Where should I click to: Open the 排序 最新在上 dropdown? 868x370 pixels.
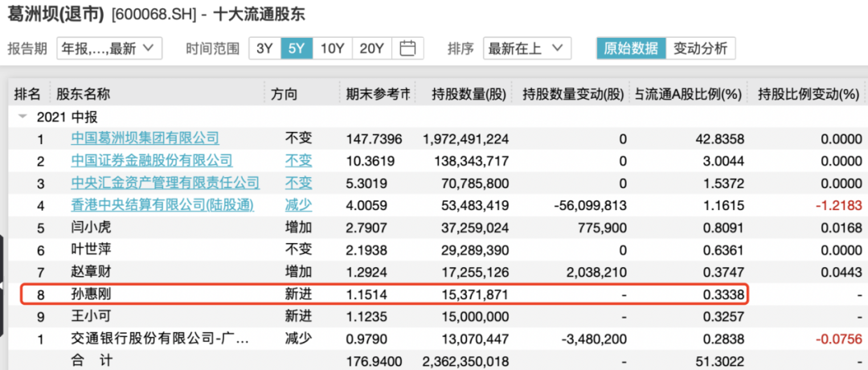pos(527,48)
